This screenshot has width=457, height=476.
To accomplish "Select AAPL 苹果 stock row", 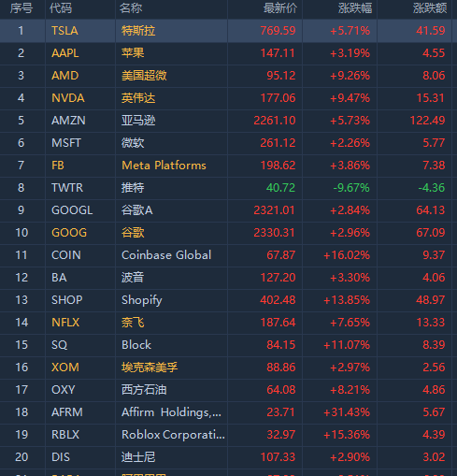I will (228, 53).
